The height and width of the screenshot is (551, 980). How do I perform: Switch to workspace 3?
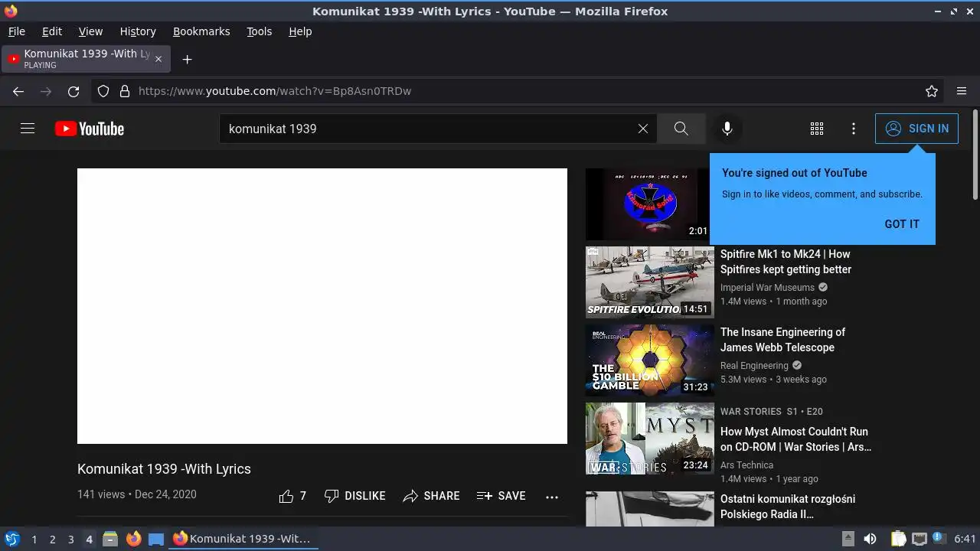(x=71, y=540)
